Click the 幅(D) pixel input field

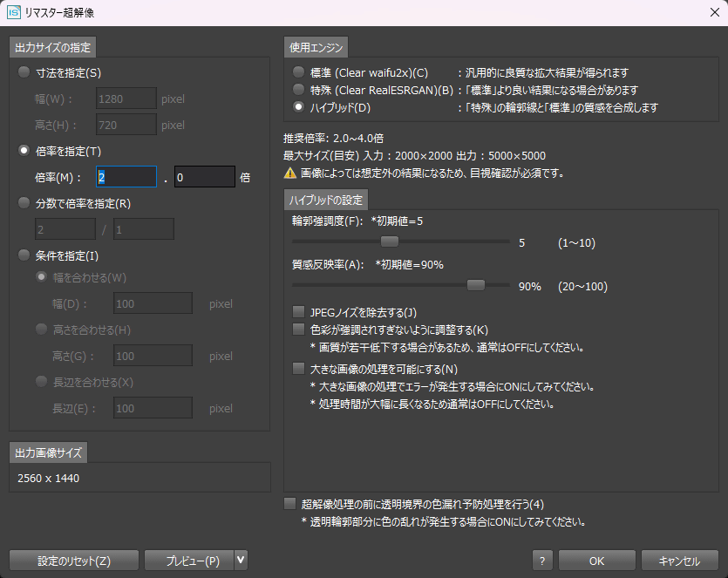click(x=153, y=303)
